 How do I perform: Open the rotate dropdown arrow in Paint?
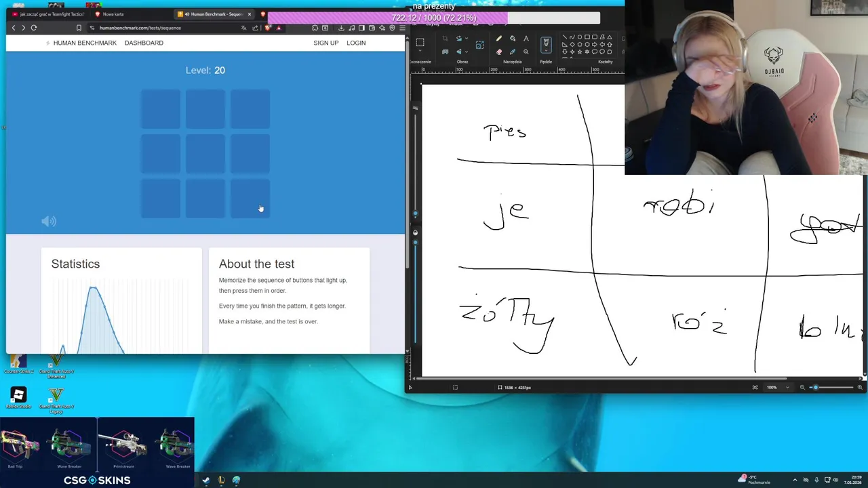[x=467, y=39]
